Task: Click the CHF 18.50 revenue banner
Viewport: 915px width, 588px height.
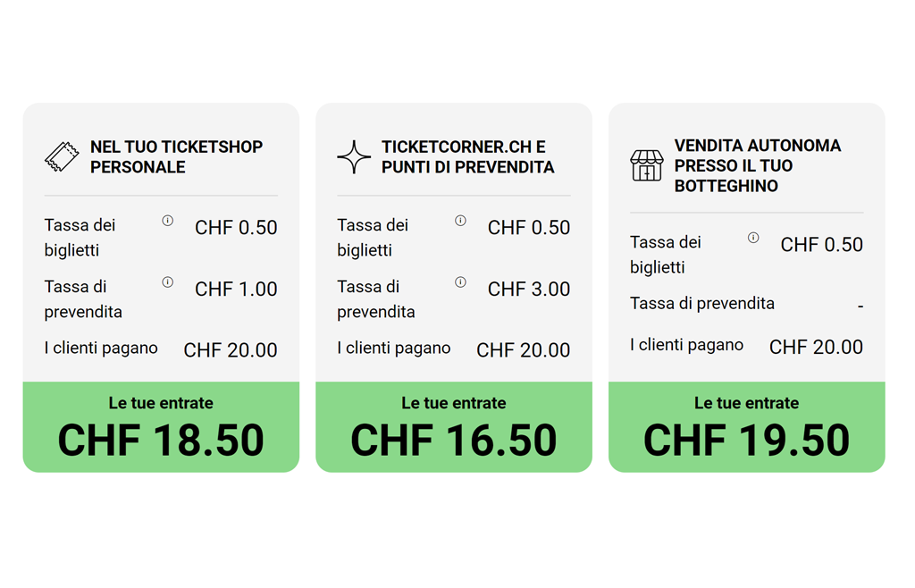Action: (161, 427)
